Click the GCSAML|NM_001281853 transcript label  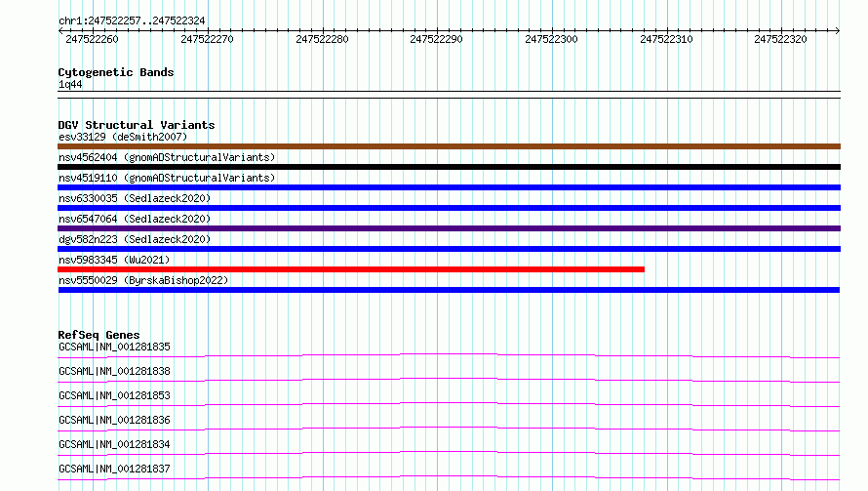[x=114, y=395]
